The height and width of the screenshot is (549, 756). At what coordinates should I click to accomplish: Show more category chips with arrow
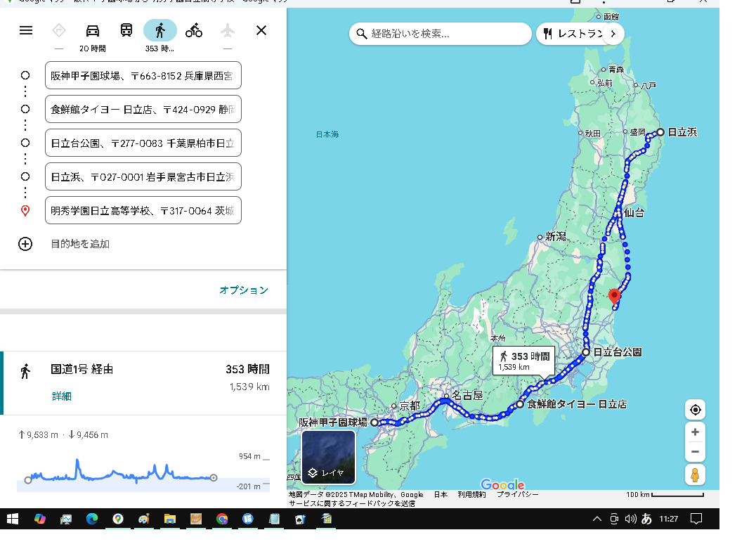pyautogui.click(x=613, y=34)
